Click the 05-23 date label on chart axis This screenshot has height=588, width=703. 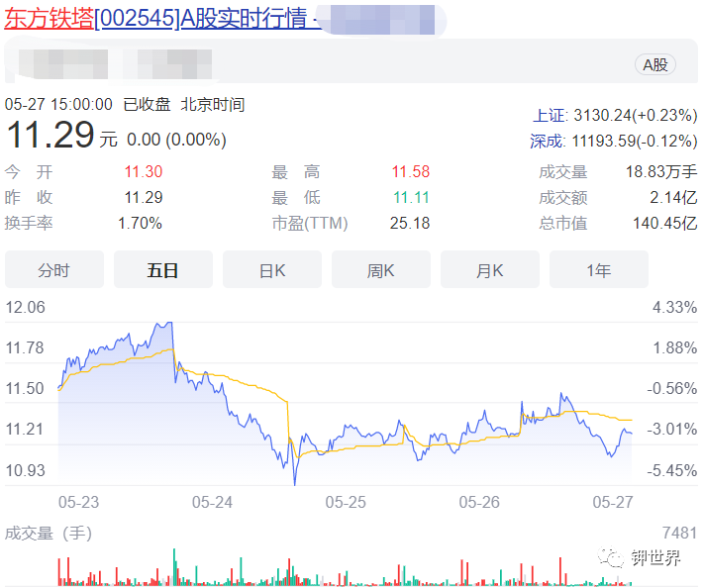point(79,503)
